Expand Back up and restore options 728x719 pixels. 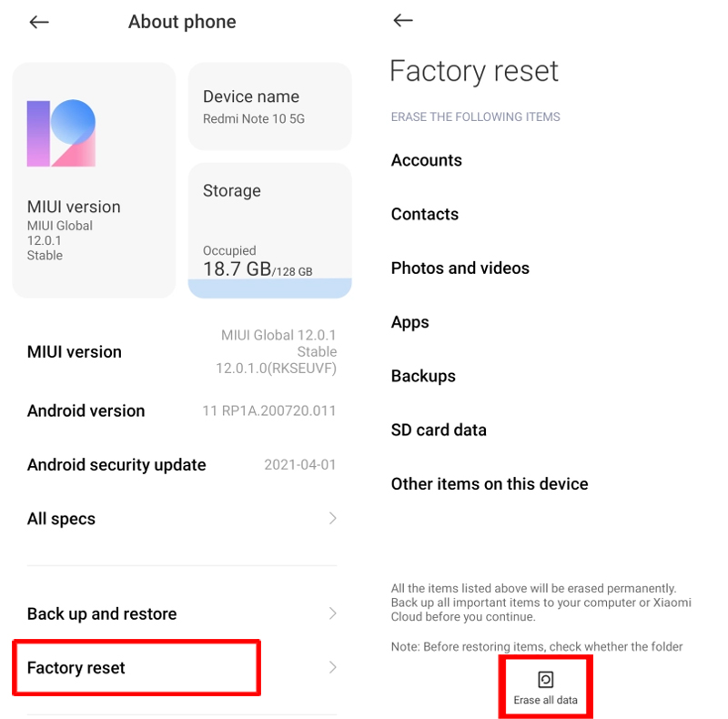click(x=182, y=613)
